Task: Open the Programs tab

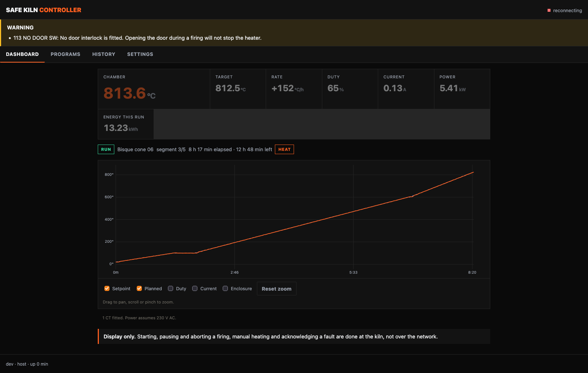Action: pos(65,54)
